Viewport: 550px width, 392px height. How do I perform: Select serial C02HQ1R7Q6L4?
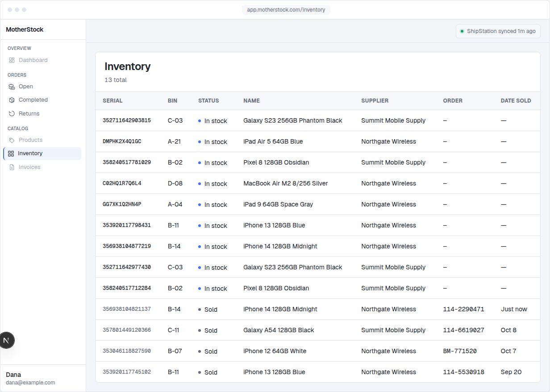click(x=122, y=183)
